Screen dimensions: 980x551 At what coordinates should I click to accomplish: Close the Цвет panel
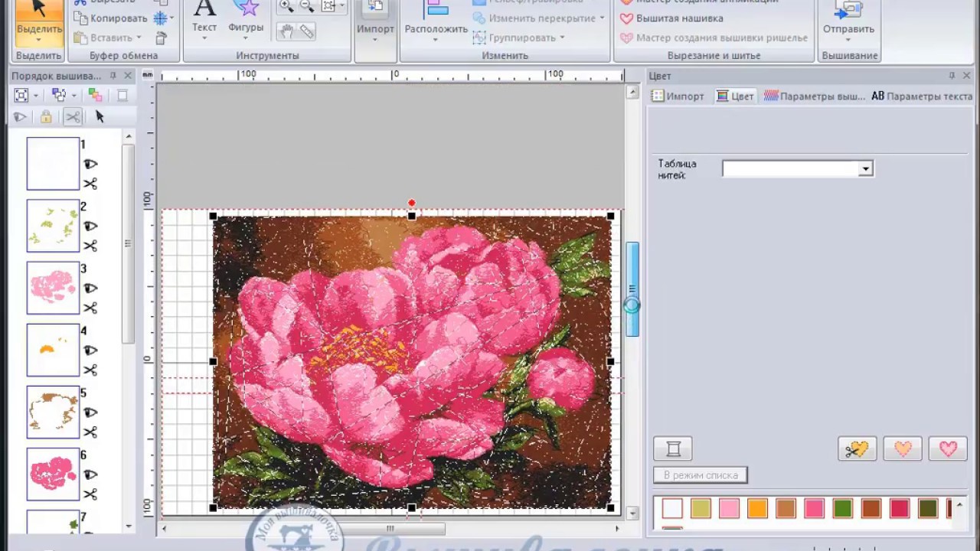[968, 76]
